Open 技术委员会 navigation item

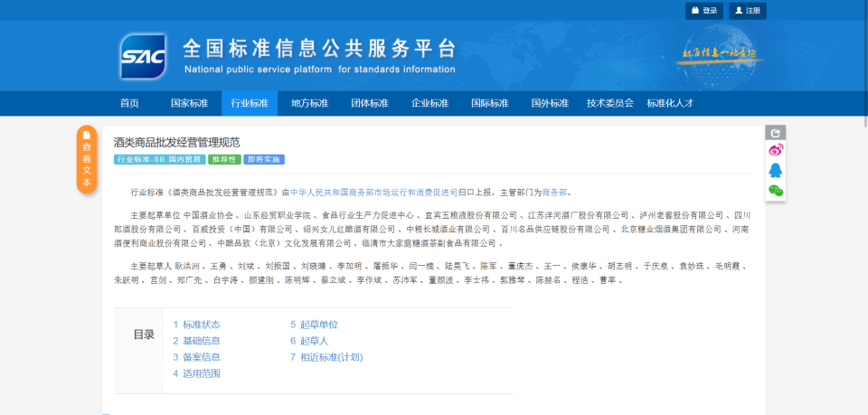pos(610,103)
